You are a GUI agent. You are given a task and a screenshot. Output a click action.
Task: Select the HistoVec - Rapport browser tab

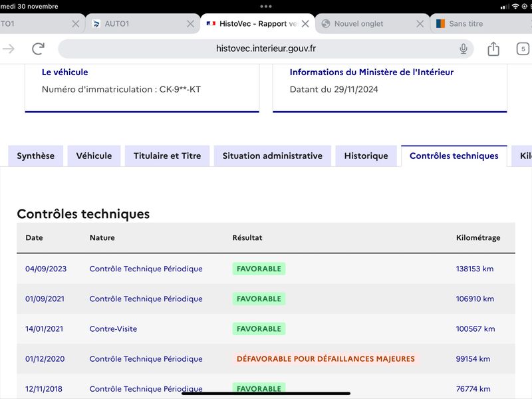(x=258, y=24)
